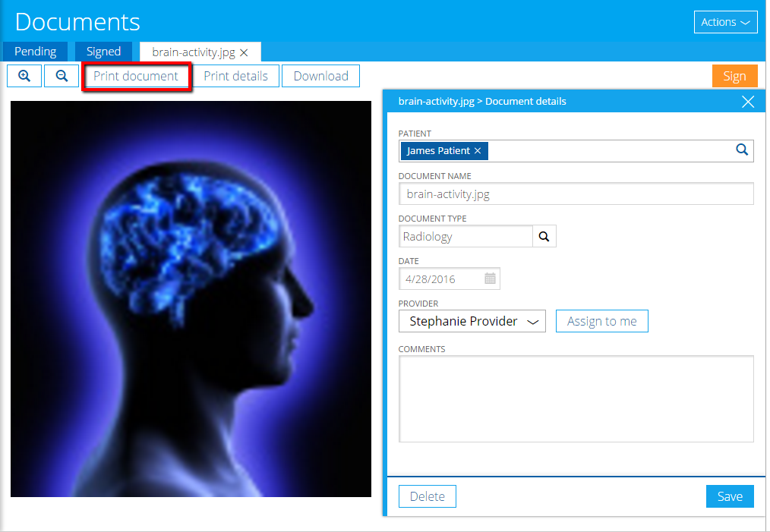This screenshot has height=532, width=770.
Task: Zoom out of the document image
Action: click(x=62, y=76)
